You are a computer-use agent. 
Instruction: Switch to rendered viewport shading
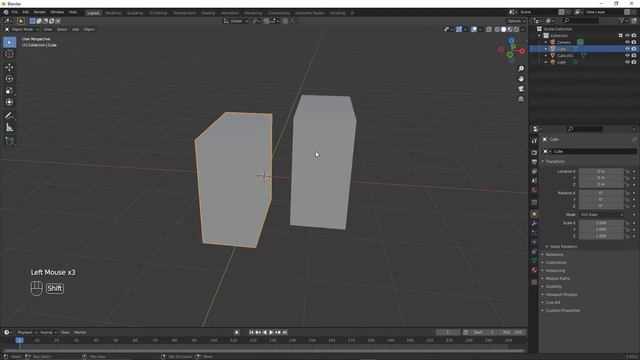(516, 29)
